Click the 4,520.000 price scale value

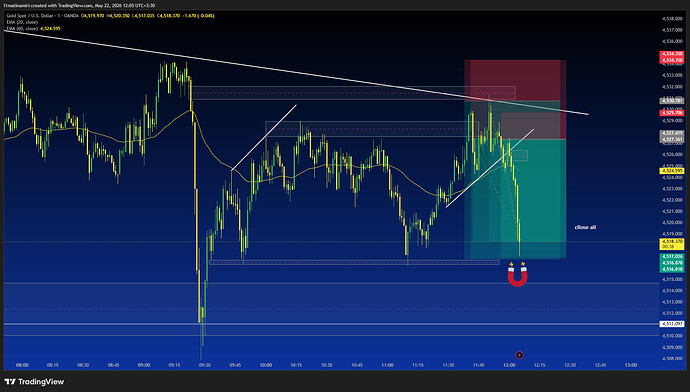coord(672,223)
